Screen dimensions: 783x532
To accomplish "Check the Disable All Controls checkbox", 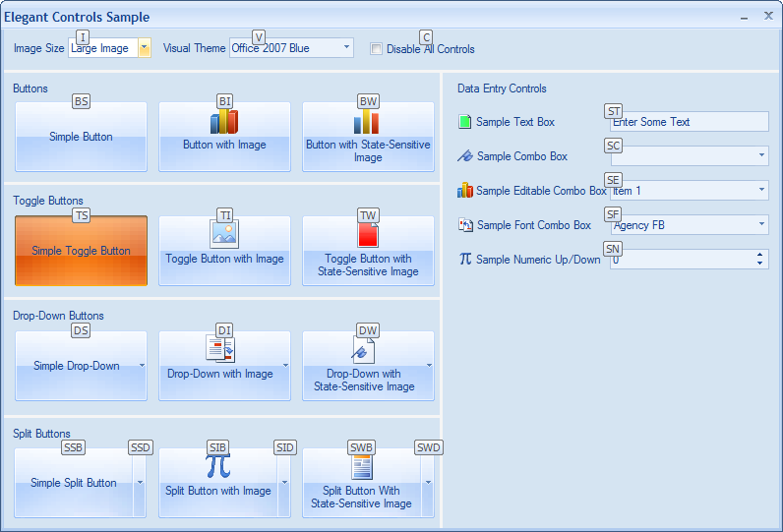I will coord(376,49).
